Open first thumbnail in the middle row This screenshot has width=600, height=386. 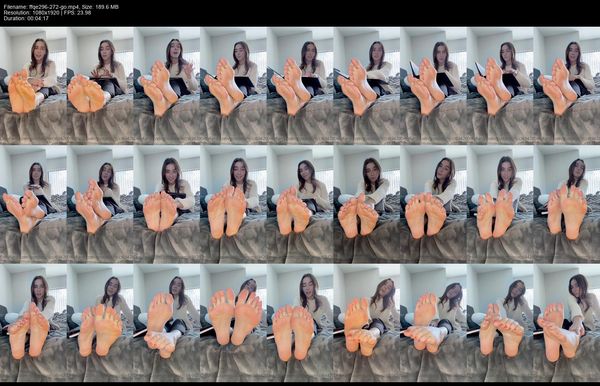click(x=33, y=204)
